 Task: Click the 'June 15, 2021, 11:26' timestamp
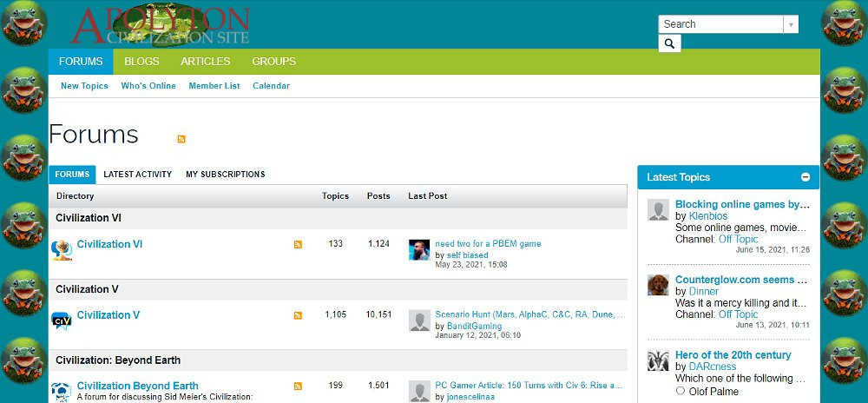point(773,249)
